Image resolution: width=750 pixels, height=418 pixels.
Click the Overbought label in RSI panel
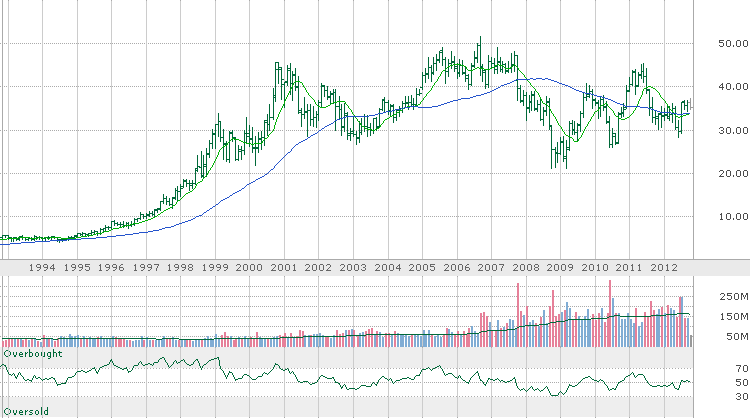[x=33, y=354]
